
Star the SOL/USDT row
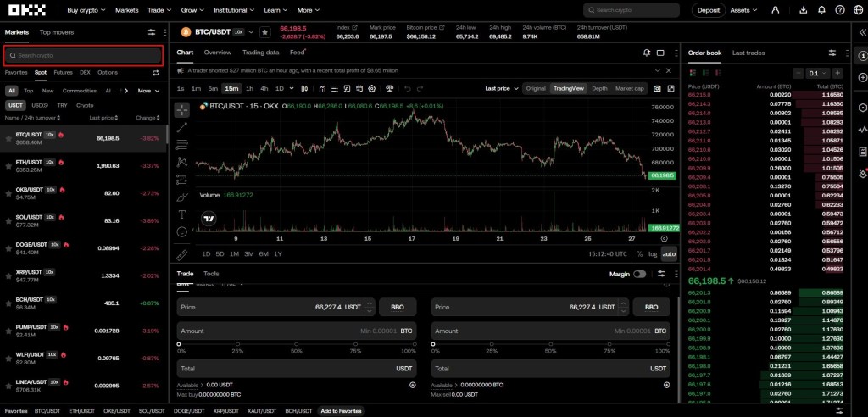pos(8,220)
